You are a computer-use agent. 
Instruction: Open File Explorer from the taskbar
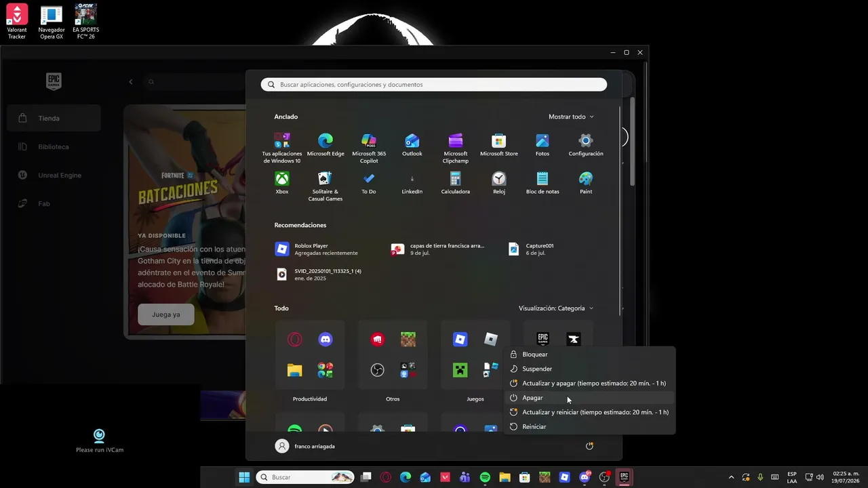pyautogui.click(x=505, y=477)
